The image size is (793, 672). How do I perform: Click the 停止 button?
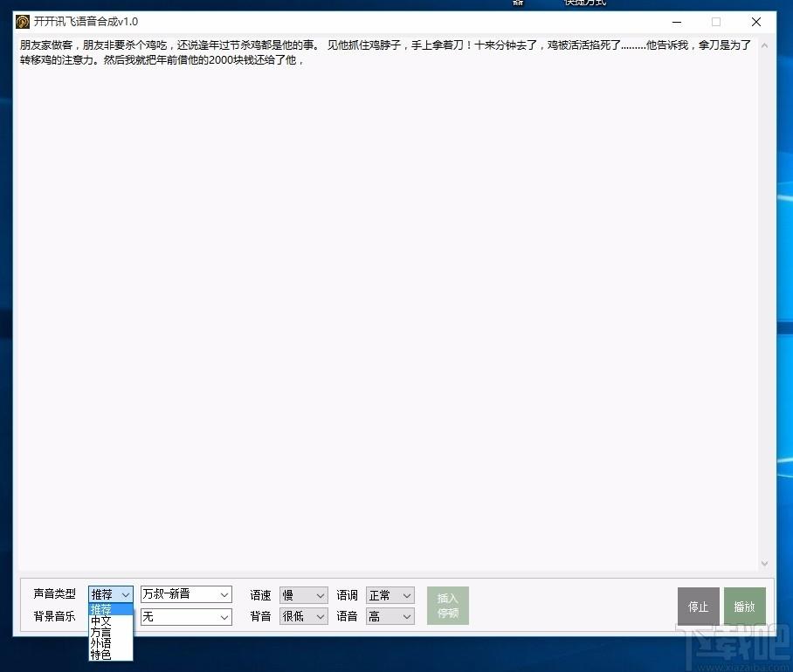(x=699, y=607)
